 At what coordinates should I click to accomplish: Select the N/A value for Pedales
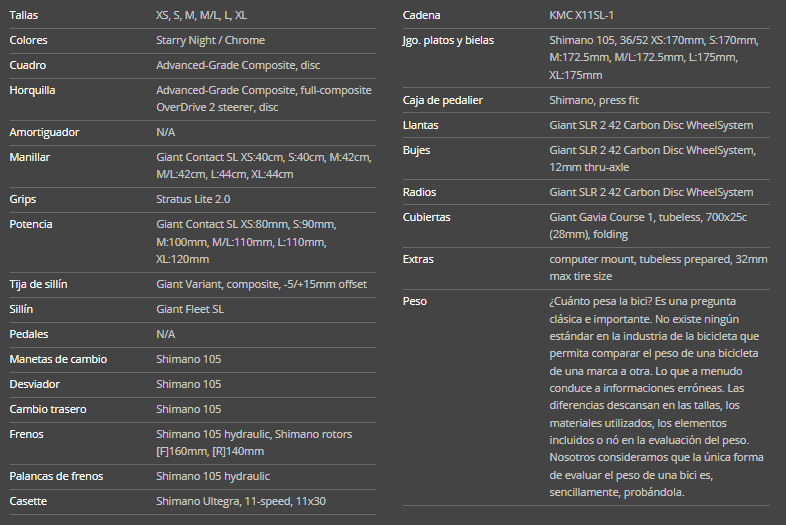pos(165,334)
